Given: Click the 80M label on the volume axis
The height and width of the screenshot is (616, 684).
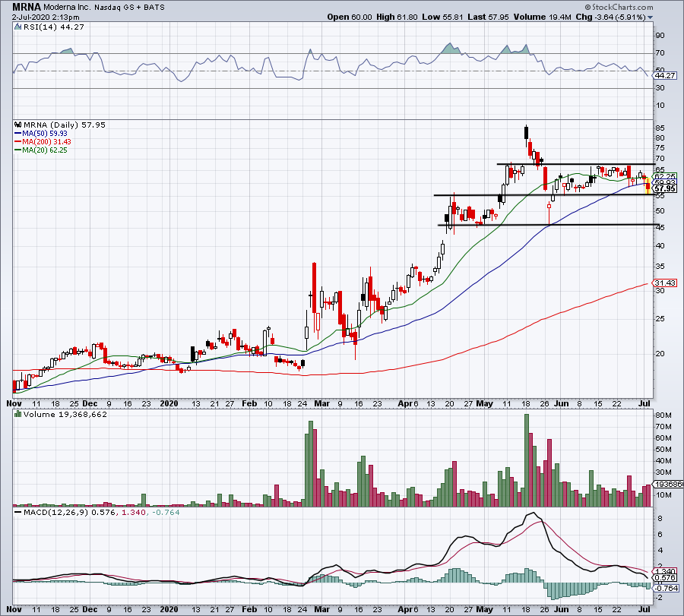Looking at the screenshot, I should [x=663, y=415].
